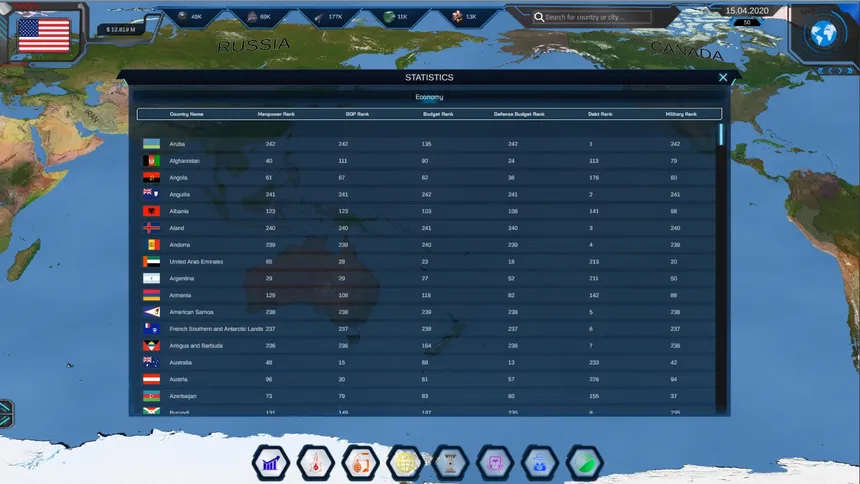860x484 pixels.
Task: Click the CANADA label on the map
Action: pyautogui.click(x=687, y=50)
